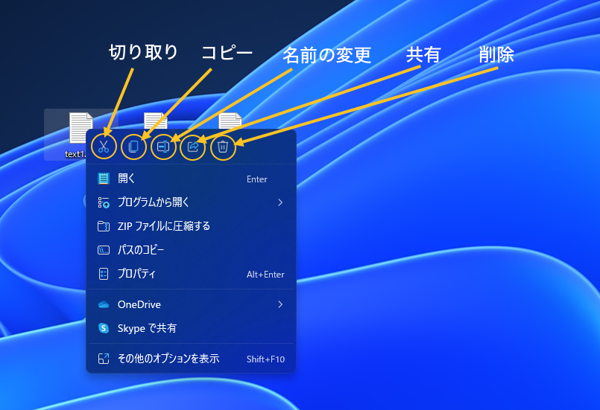
Task: Click the Copy icon in context menu
Action: tap(133, 147)
